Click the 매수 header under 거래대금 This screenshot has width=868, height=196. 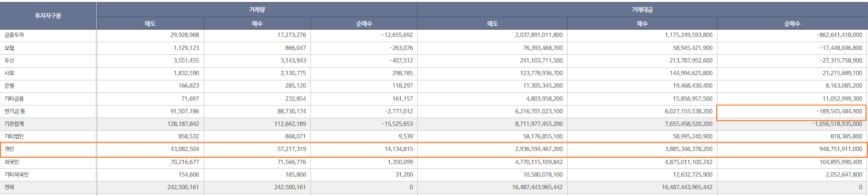pos(642,24)
